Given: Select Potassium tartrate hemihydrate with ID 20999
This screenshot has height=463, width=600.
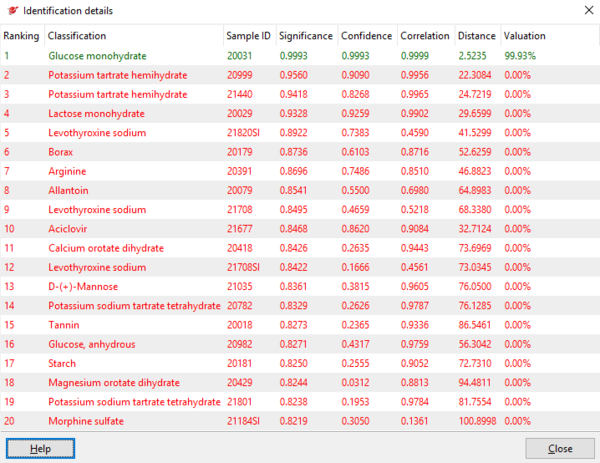Looking at the screenshot, I should pyautogui.click(x=300, y=75).
